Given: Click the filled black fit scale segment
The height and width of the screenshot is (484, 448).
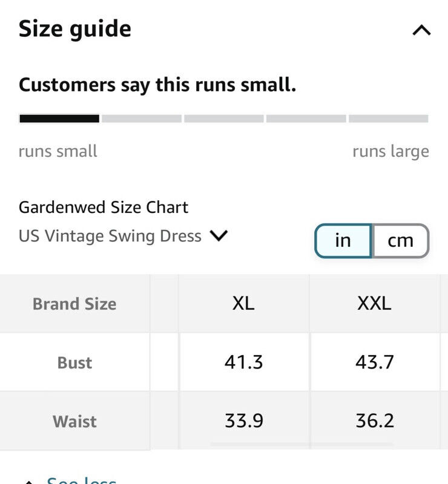Looking at the screenshot, I should (59, 119).
